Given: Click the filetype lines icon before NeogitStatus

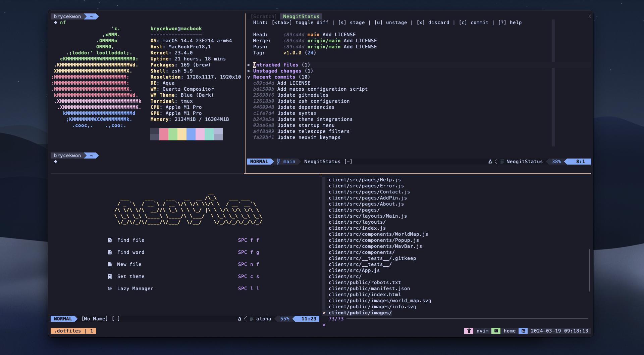Looking at the screenshot, I should click(502, 162).
